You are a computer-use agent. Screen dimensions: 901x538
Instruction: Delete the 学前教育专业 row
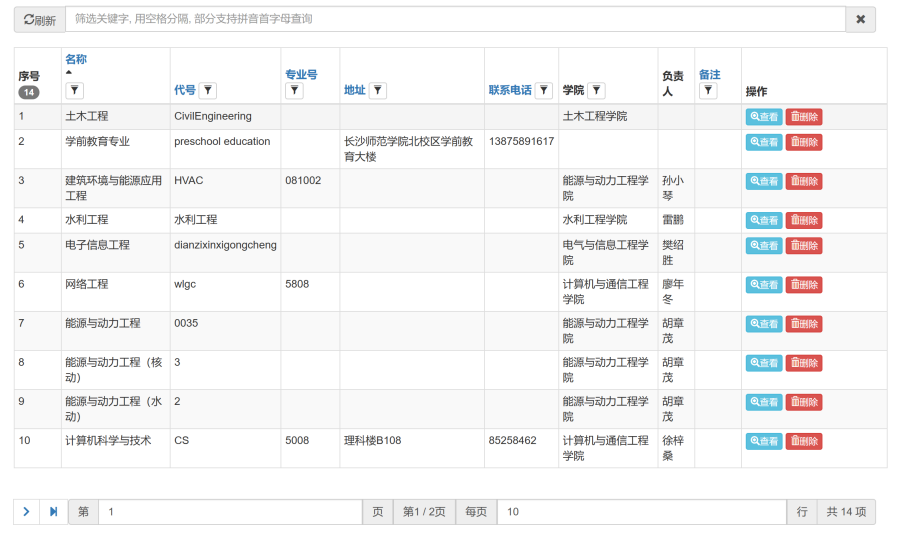803,142
